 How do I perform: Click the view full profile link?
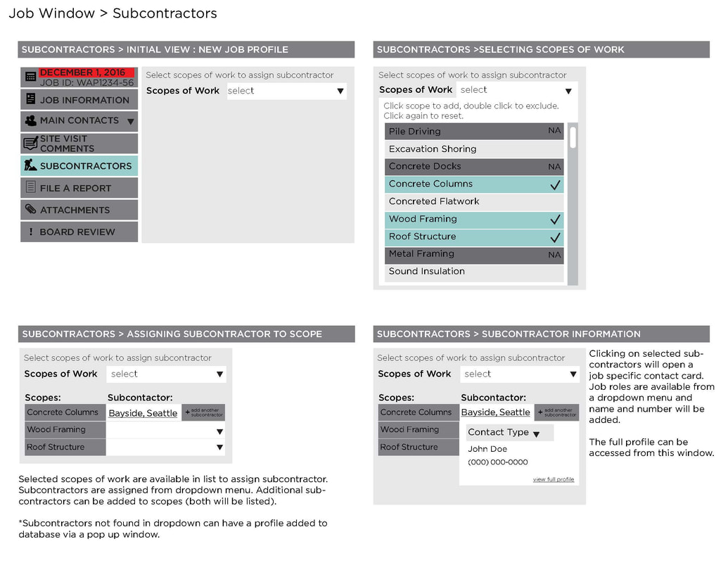coord(554,479)
